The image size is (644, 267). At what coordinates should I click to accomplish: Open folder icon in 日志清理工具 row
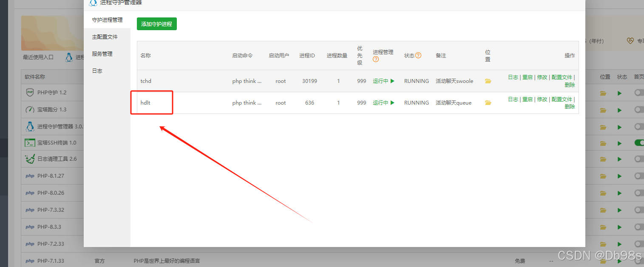pos(603,159)
